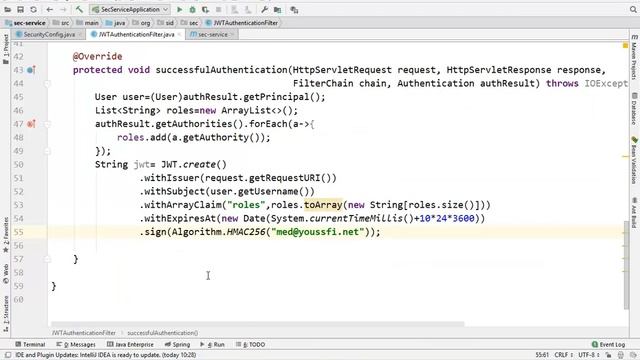Image resolution: width=640 pixels, height=360 pixels.
Task: Switch to the SecurityConfig.java tab
Action: pyautogui.click(x=49, y=35)
